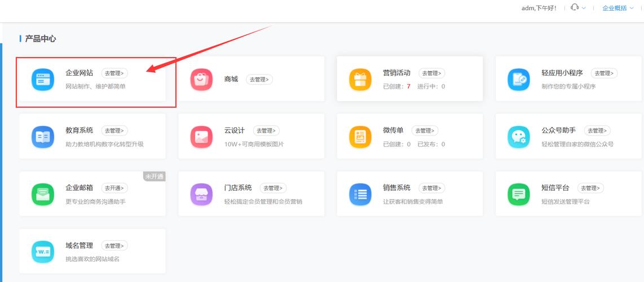The width and height of the screenshot is (644, 282).
Task: Manage the 轻应用小程序 product
Action: [604, 73]
